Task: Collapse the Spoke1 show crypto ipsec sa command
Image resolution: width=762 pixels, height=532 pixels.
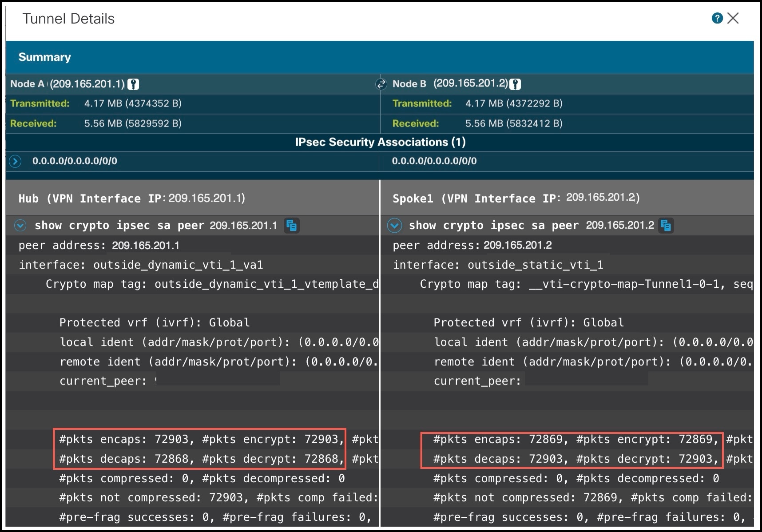Action: (x=394, y=226)
